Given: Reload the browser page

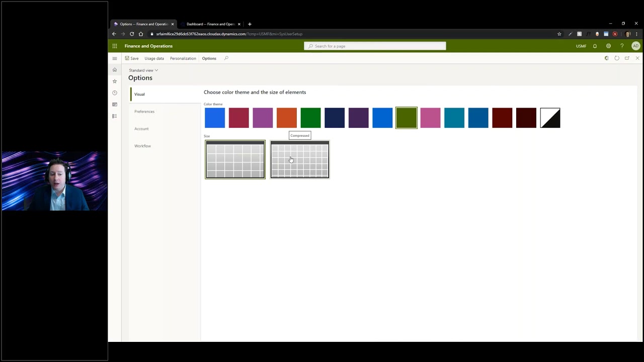Looking at the screenshot, I should (x=132, y=34).
